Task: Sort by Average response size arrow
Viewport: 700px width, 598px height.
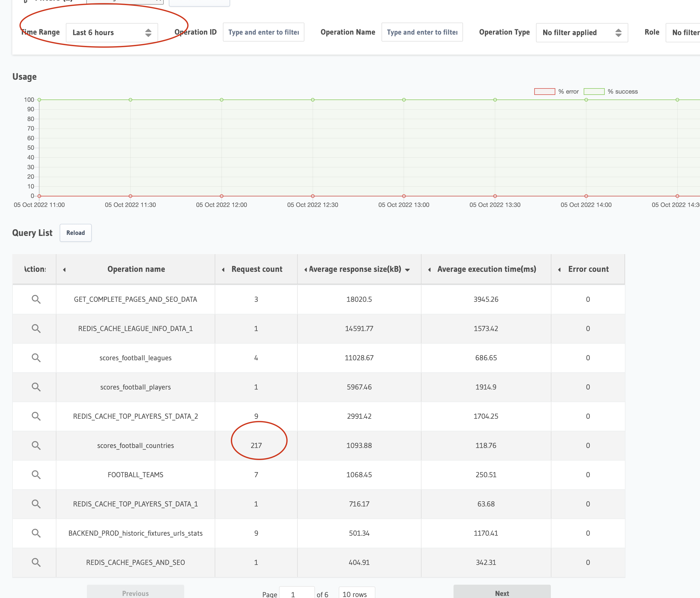Action: pyautogui.click(x=305, y=270)
